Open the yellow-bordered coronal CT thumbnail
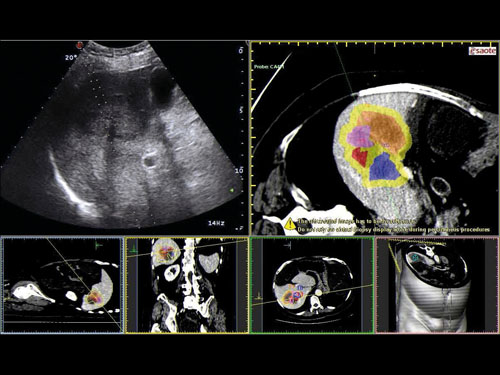Viewport: 500px width, 375px height. 187,285
